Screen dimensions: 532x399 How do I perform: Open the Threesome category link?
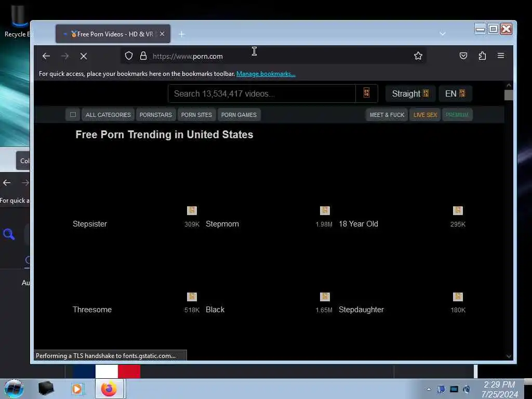92,310
